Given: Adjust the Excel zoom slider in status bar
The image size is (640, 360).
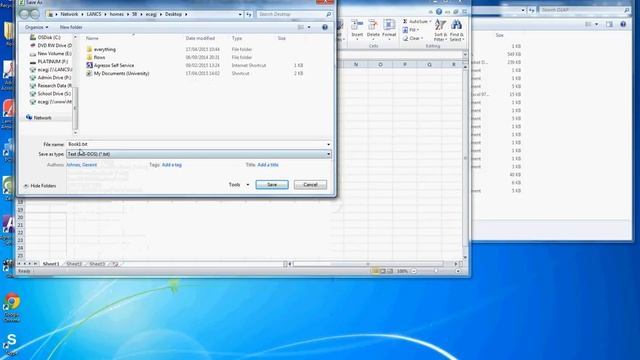Looking at the screenshot, I should (x=436, y=271).
